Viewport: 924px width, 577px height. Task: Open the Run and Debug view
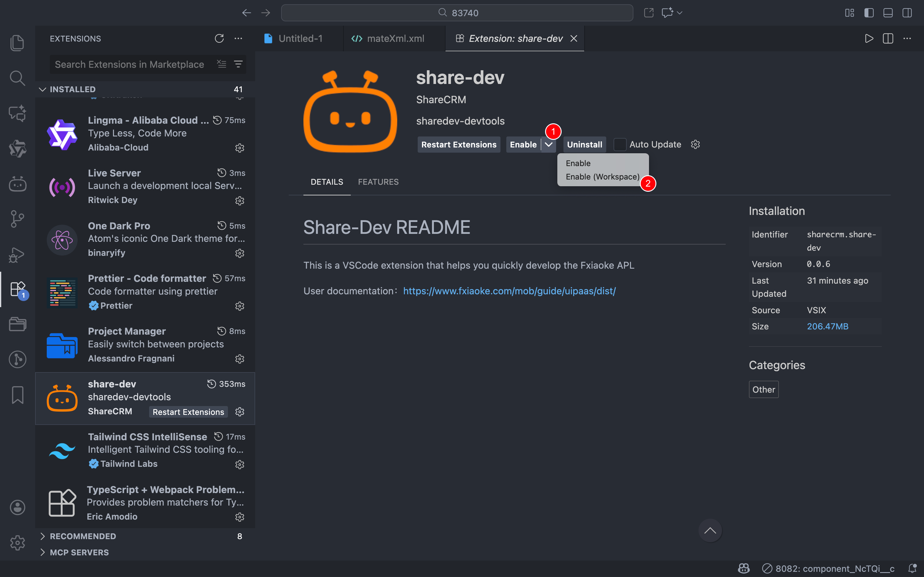tap(17, 255)
